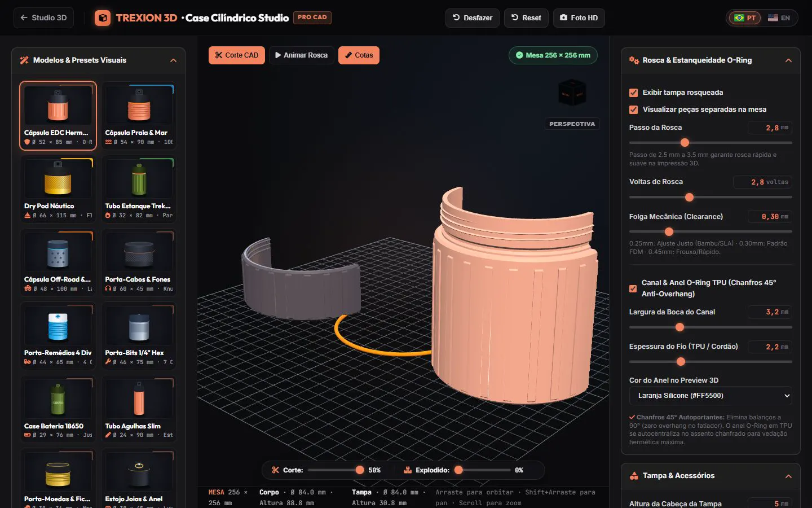
Task: Disable Canal & Anel O-Ring TPU checkbox
Action: click(633, 288)
